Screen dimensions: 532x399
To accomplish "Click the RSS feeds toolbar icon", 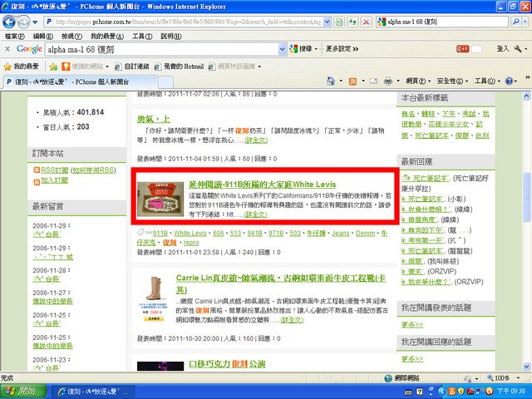I will (x=352, y=81).
